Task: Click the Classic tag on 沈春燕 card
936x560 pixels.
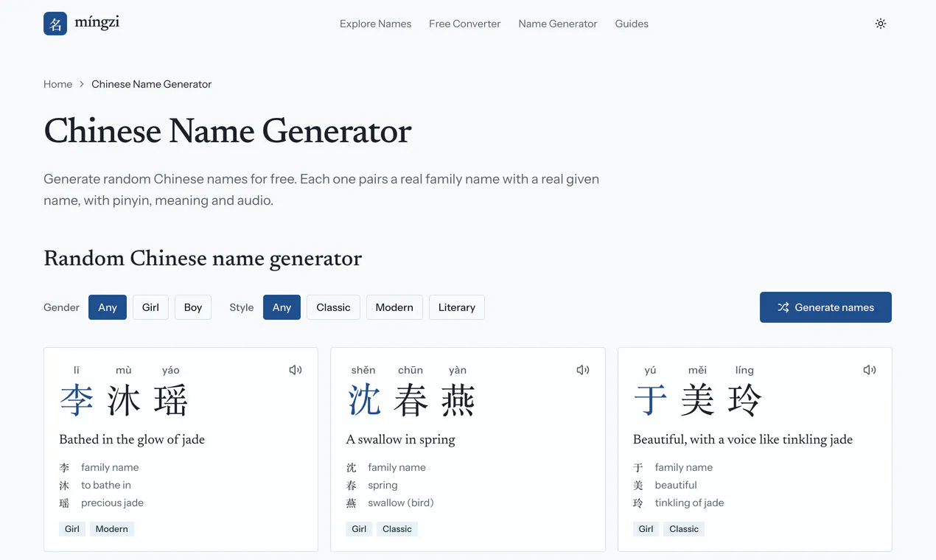Action: pos(397,529)
